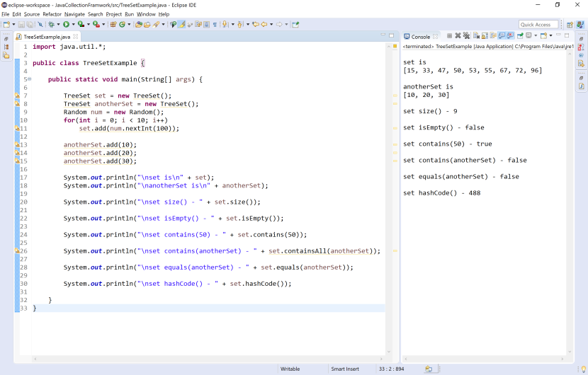Click 'set hashCode() - 488' console line

click(x=442, y=193)
